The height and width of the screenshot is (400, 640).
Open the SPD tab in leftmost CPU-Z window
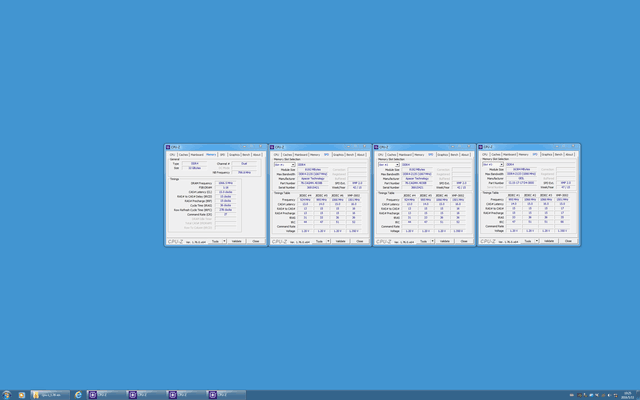click(222, 155)
